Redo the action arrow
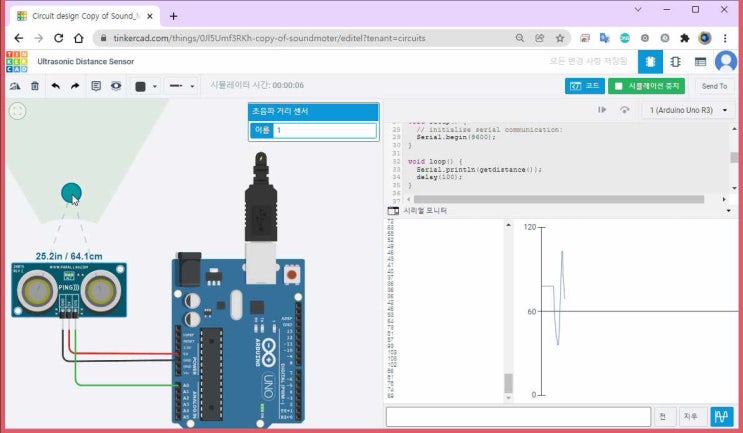The height and width of the screenshot is (433, 743). click(75, 86)
